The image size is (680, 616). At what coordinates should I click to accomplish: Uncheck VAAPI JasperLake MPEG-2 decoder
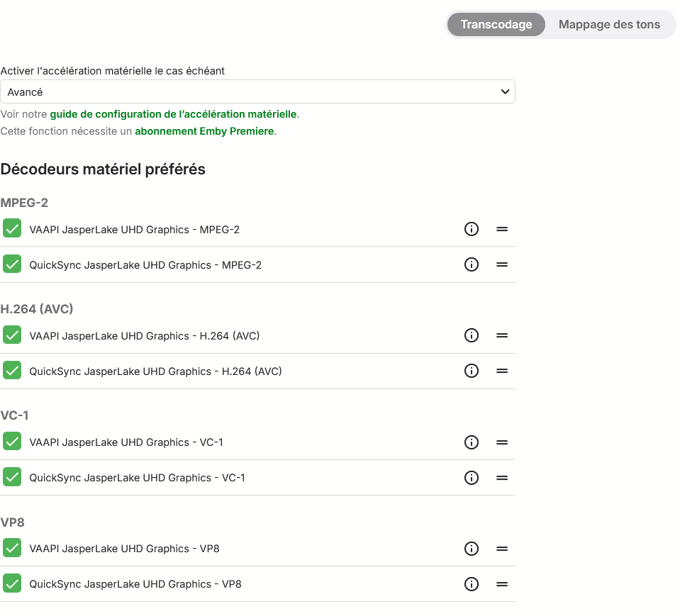tap(12, 228)
